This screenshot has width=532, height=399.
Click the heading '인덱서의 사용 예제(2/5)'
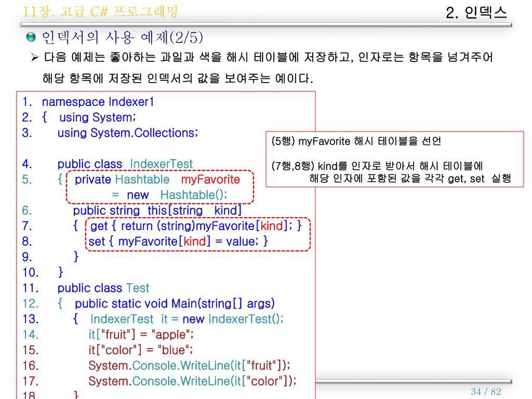tap(123, 37)
